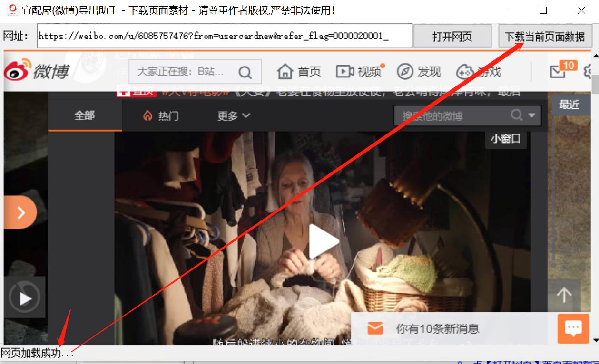
Task: Click the flame icon next to 热门
Action: pyautogui.click(x=147, y=115)
